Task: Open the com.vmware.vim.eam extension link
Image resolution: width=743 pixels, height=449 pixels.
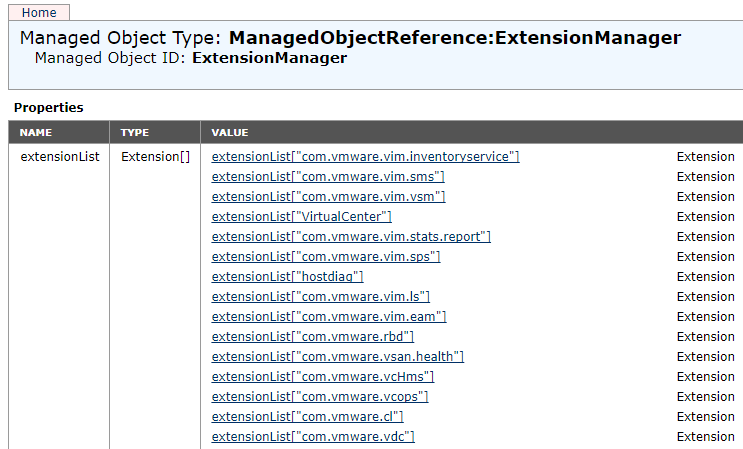Action: pos(329,316)
